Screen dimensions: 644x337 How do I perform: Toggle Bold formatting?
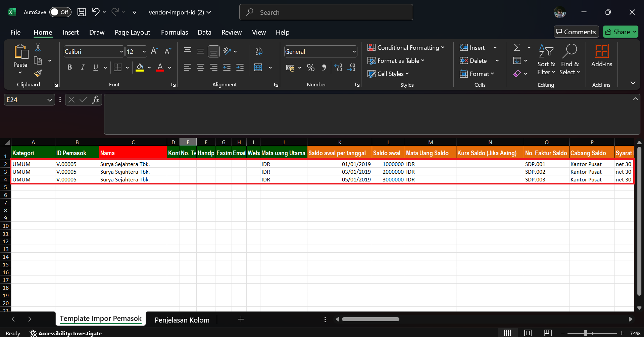click(x=70, y=68)
